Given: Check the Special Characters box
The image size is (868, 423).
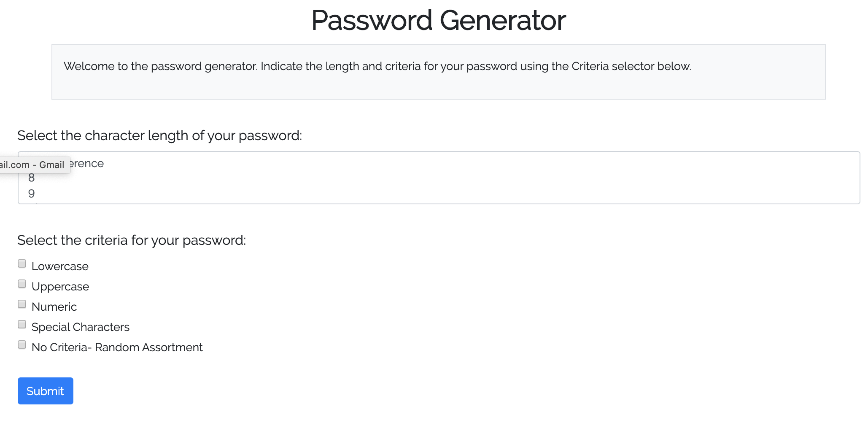Looking at the screenshot, I should point(22,324).
